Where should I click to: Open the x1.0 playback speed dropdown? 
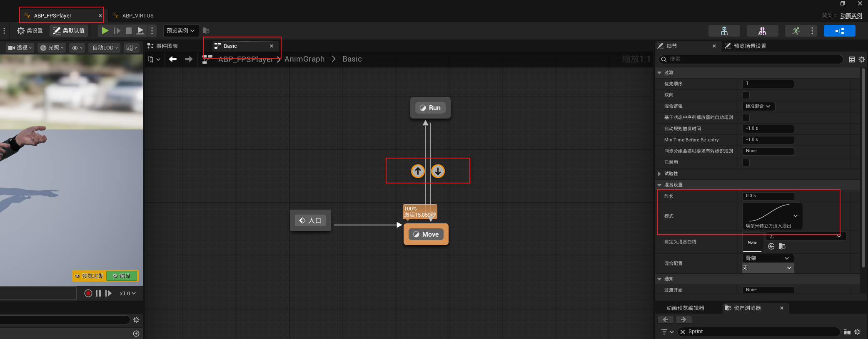tap(128, 293)
